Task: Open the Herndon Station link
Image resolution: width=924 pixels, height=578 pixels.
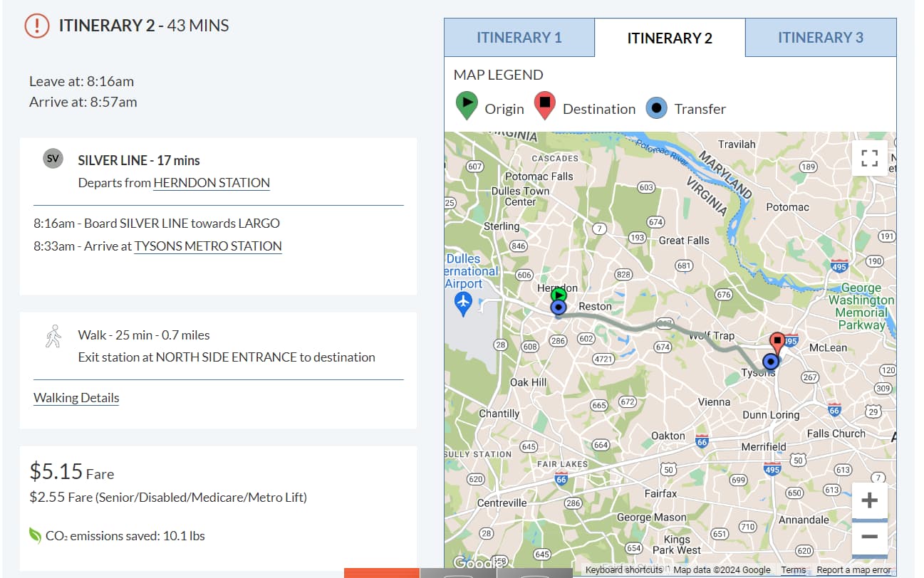Action: (212, 183)
